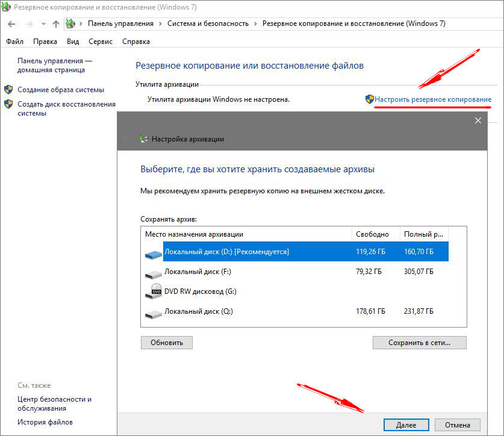This screenshot has height=436, width=504.
Task: Go forward with the navigation arrow
Action: [29, 24]
